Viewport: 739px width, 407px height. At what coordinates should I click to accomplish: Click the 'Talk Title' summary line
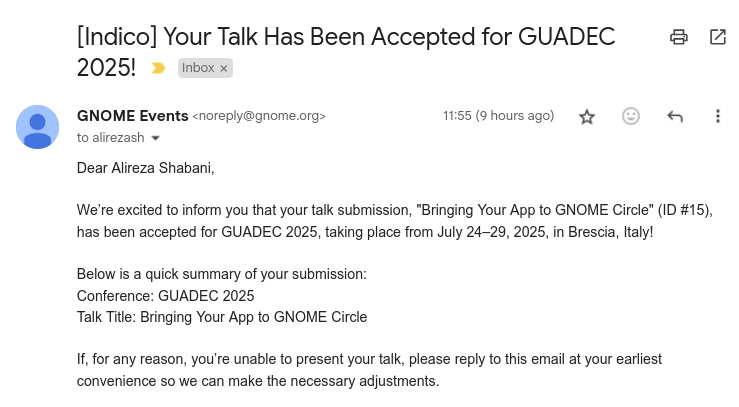222,317
